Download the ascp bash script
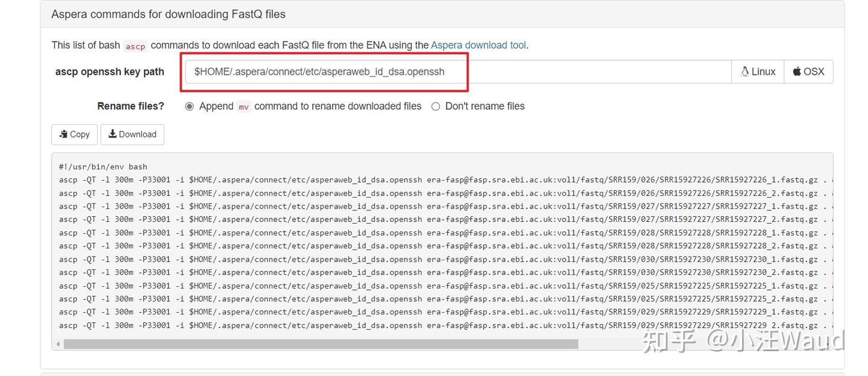868x376 pixels. pos(132,134)
